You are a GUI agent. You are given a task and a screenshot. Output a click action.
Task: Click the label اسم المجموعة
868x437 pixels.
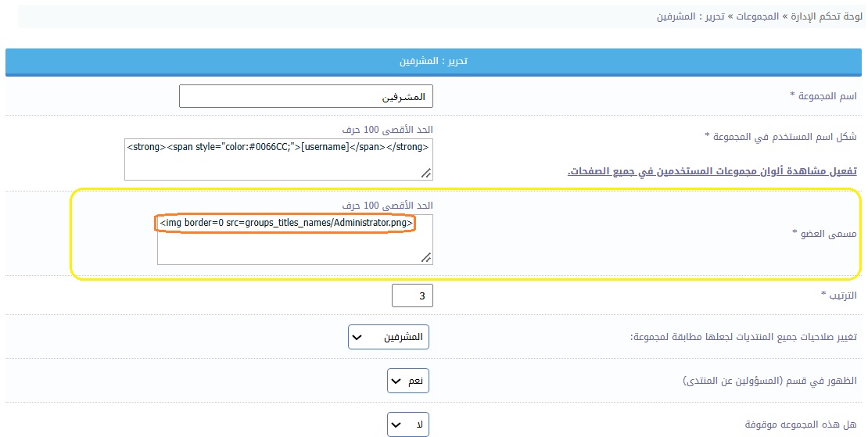pos(823,96)
